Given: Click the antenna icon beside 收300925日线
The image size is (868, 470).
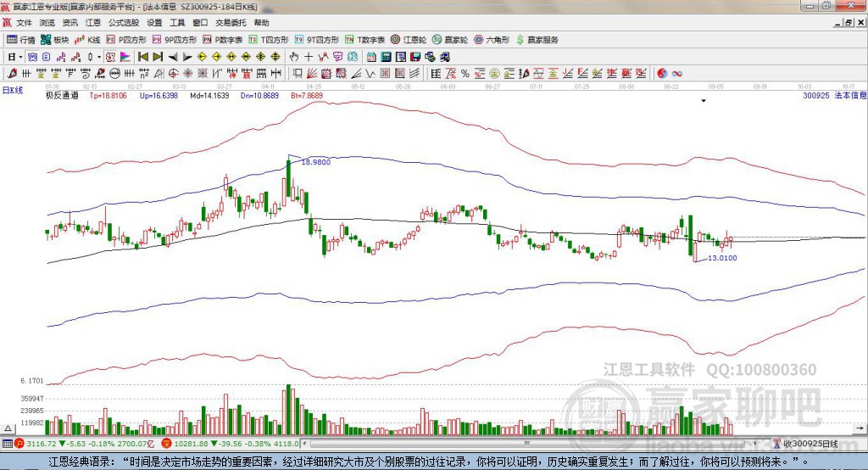Looking at the screenshot, I should coord(777,444).
